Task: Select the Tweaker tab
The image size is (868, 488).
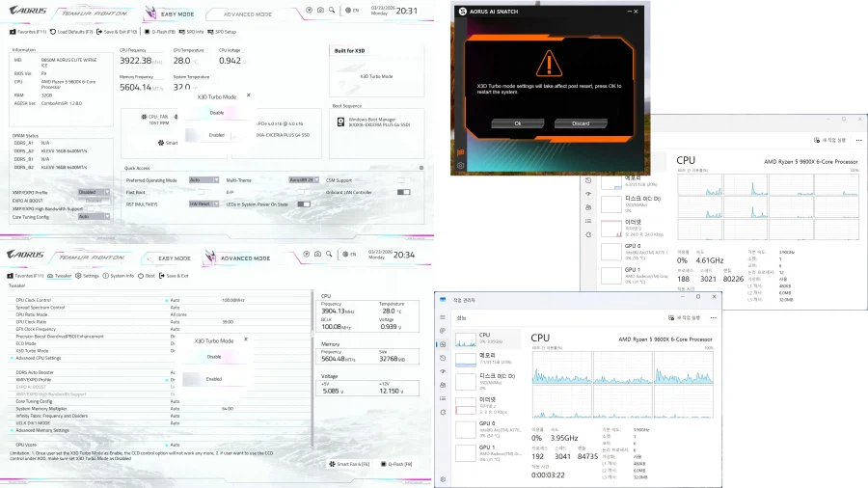Action: 59,276
